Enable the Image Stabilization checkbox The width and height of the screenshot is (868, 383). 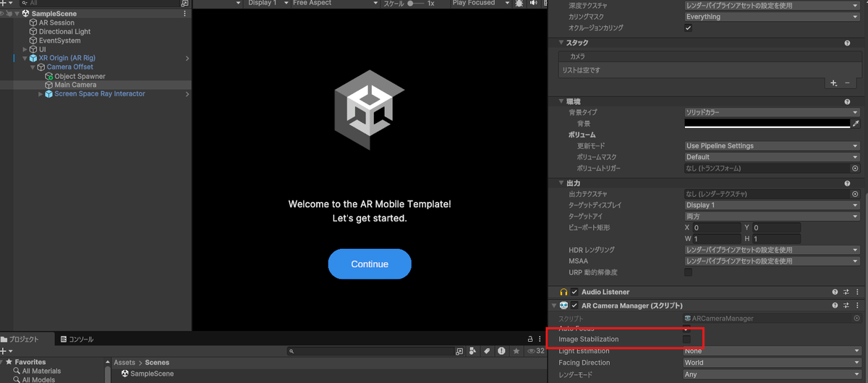[x=686, y=340]
